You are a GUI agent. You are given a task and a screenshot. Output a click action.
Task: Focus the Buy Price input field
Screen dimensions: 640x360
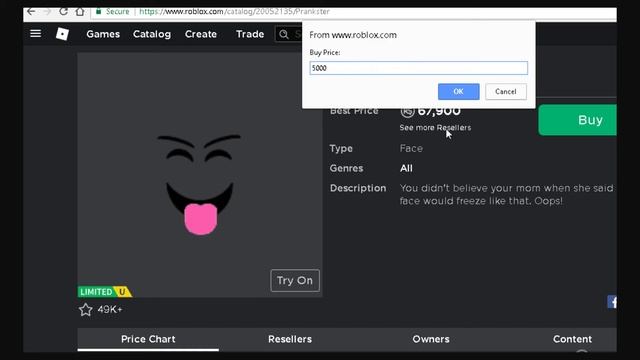(x=418, y=68)
